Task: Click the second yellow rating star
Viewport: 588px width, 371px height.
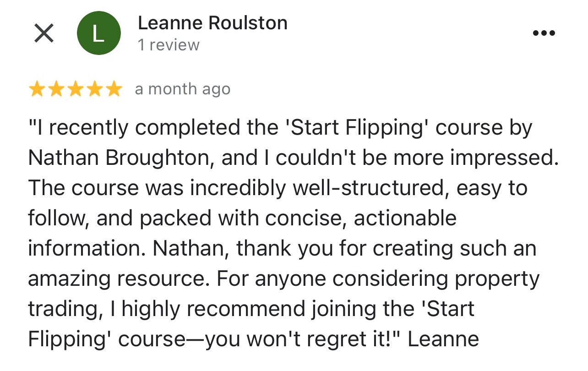Action: tap(56, 89)
